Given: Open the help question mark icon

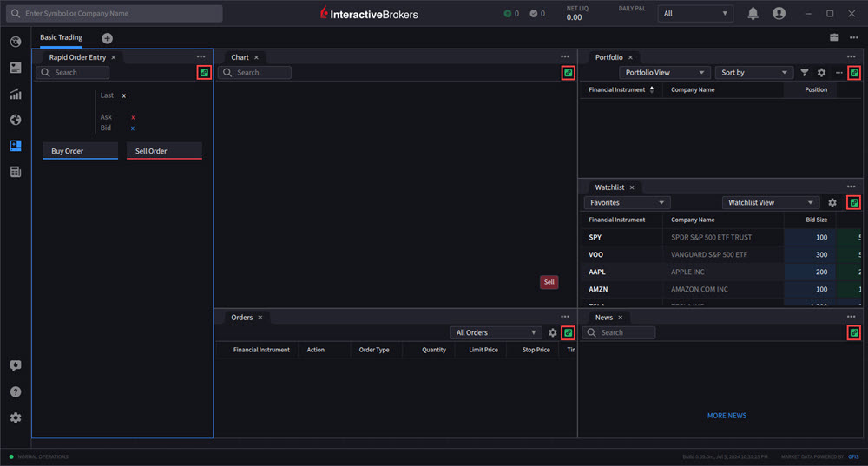Looking at the screenshot, I should [16, 392].
